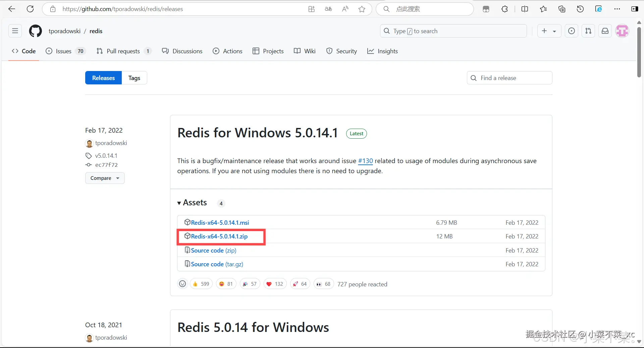
Task: Open browser history clock icon
Action: [x=580, y=9]
